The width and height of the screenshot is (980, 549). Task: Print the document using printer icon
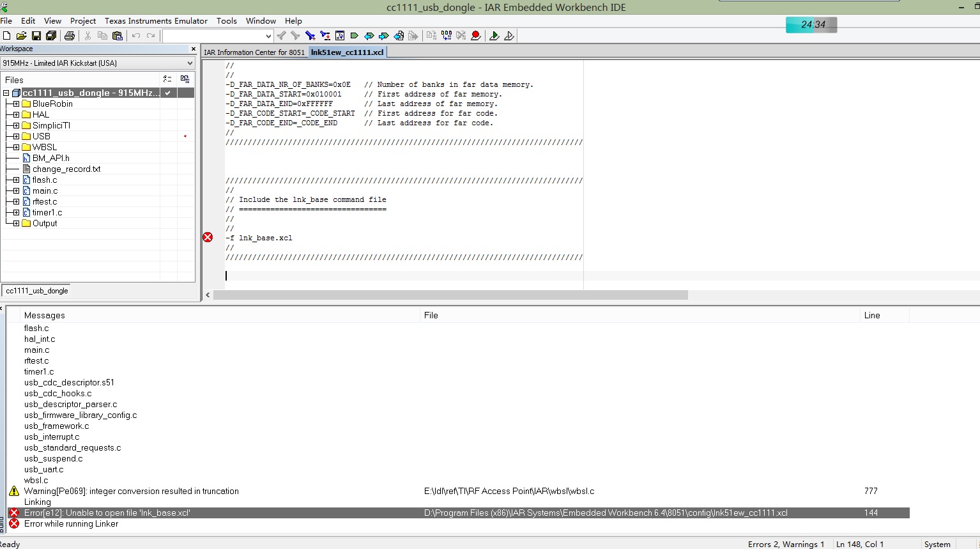(x=70, y=36)
